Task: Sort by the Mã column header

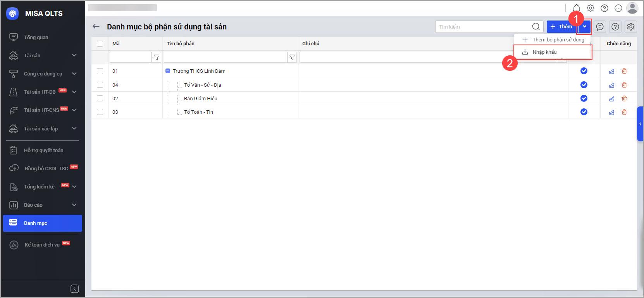Action: click(x=116, y=44)
